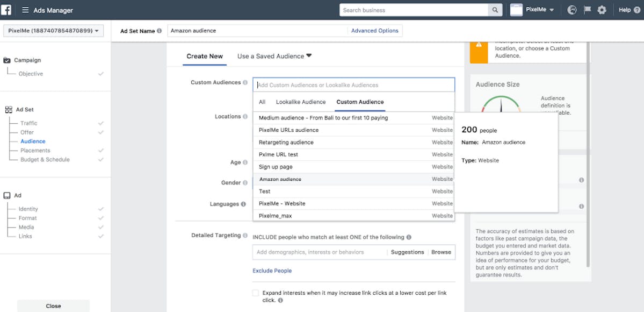This screenshot has height=312, width=644.
Task: Click the Ad Set Name field
Action: [x=257, y=31]
